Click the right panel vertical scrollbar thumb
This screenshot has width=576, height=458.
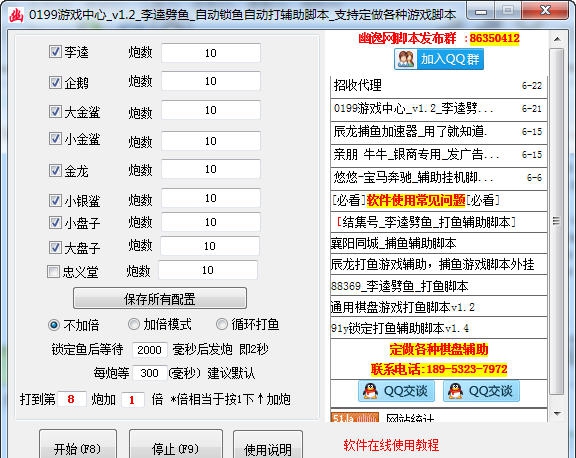pyautogui.click(x=557, y=221)
